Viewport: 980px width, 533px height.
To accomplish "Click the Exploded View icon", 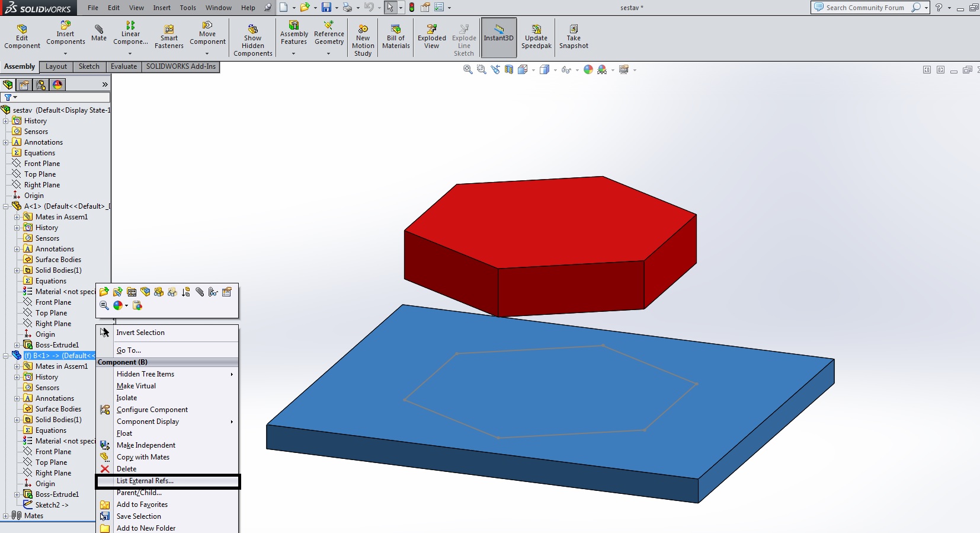I will tap(431, 37).
